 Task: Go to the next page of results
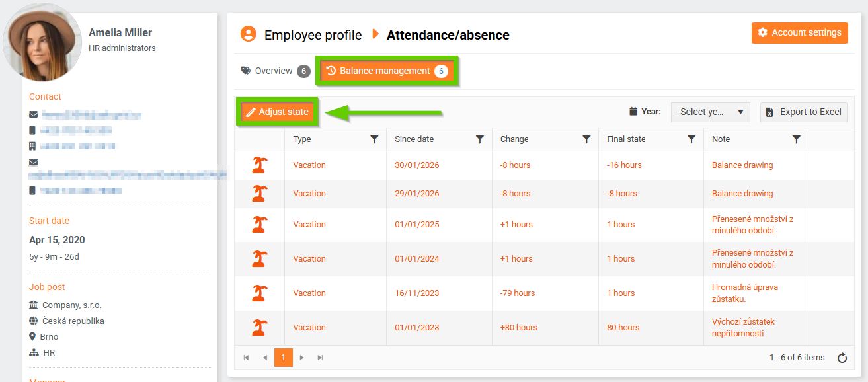point(301,358)
